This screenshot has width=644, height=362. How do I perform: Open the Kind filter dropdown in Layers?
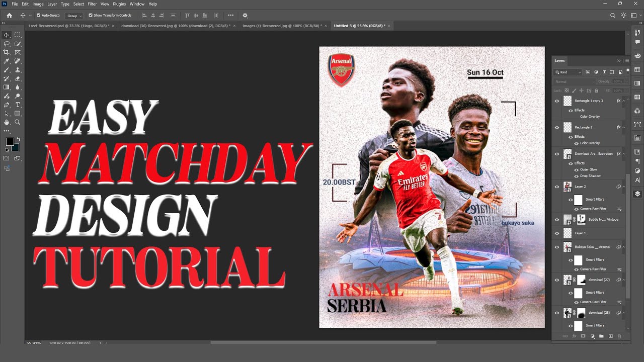point(568,72)
